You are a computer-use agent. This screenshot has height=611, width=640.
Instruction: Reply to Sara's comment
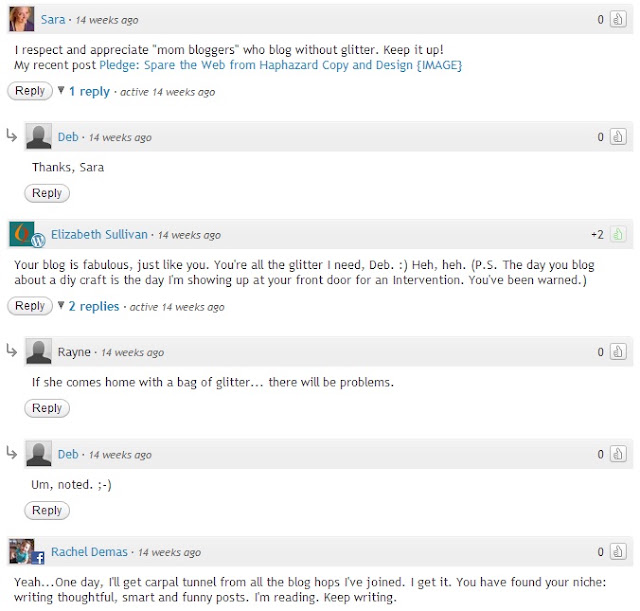point(30,91)
